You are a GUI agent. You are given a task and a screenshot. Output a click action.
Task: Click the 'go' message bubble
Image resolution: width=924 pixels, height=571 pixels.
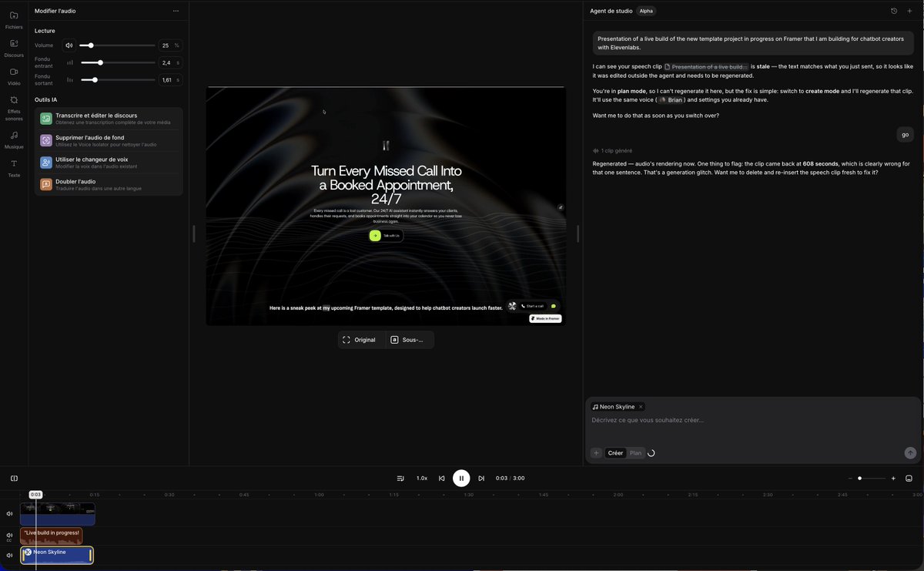point(906,134)
